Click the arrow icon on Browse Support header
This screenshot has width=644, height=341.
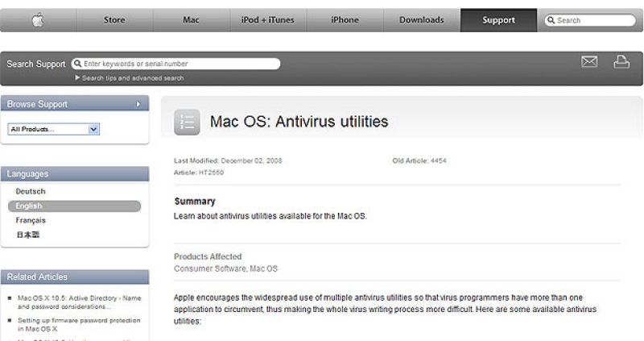coord(138,105)
